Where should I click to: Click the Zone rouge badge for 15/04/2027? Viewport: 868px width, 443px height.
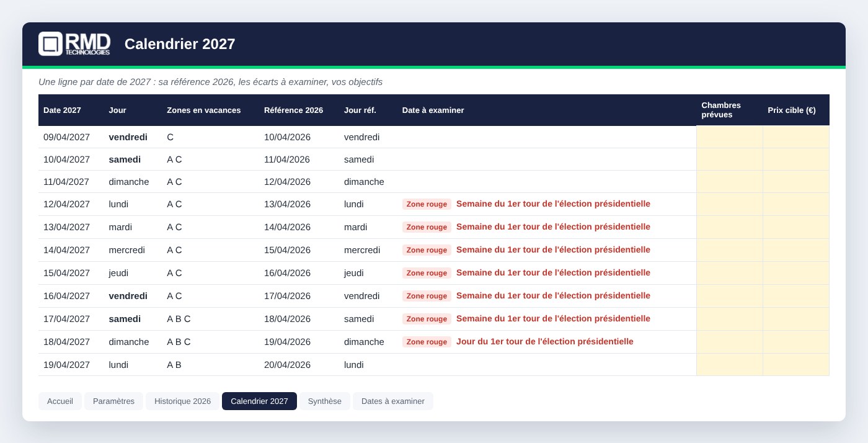pyautogui.click(x=427, y=273)
